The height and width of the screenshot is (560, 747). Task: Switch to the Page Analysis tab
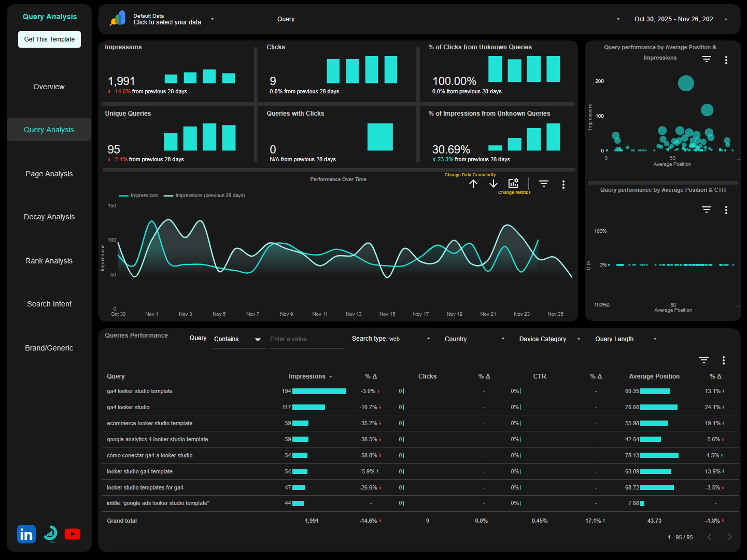point(49,174)
